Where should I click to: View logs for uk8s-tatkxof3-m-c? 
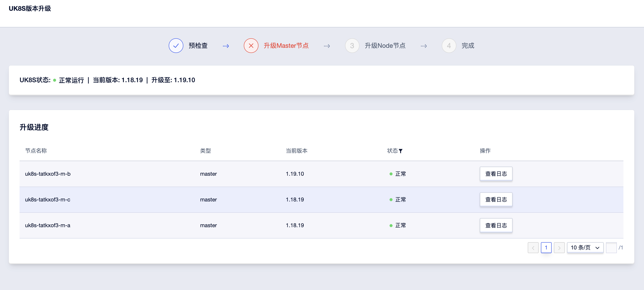pos(496,199)
